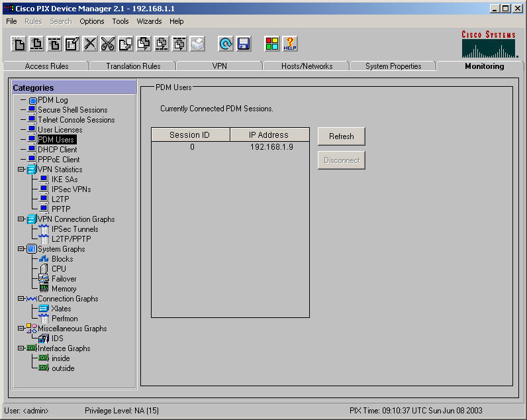Click the Edit Rule pencil icon
The height and width of the screenshot is (420, 527).
click(72, 44)
